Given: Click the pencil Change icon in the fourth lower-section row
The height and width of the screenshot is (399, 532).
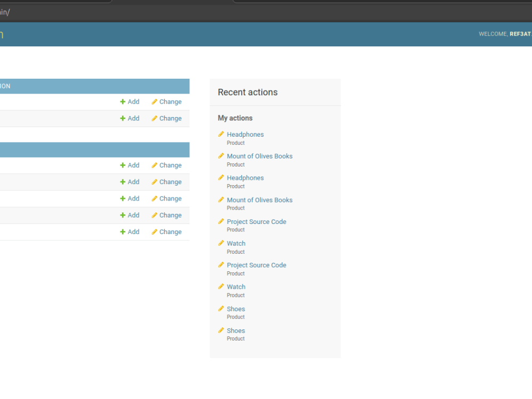Looking at the screenshot, I should pos(154,215).
